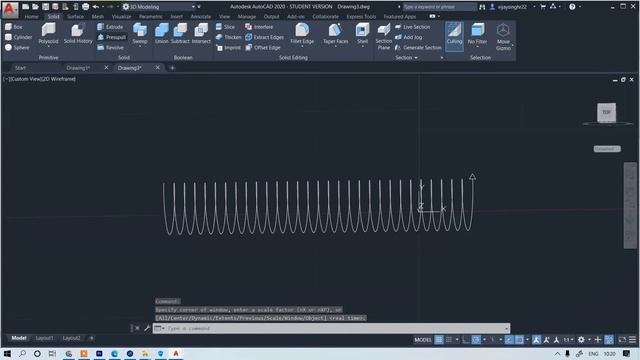Toggle the Solid History option

click(x=78, y=33)
